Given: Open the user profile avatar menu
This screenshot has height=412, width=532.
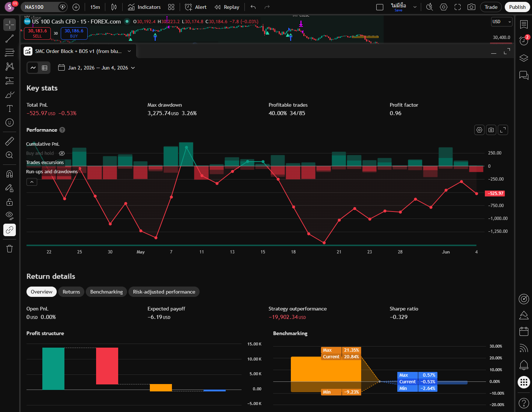Looking at the screenshot, I should click(x=10, y=7).
